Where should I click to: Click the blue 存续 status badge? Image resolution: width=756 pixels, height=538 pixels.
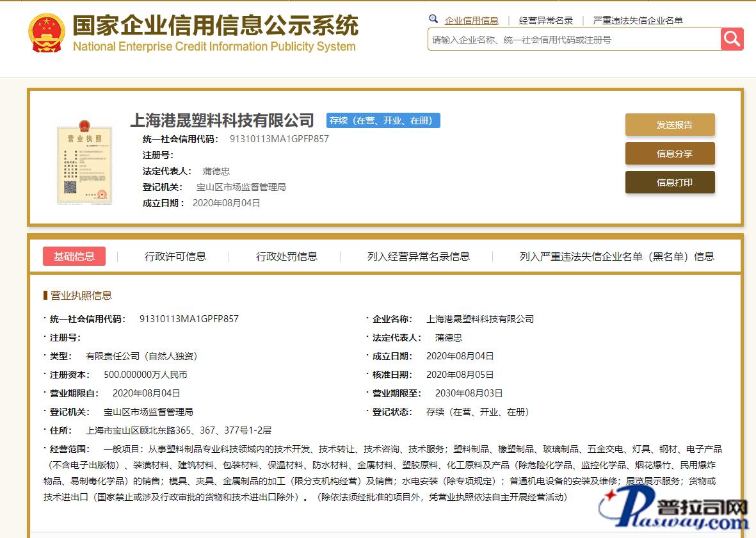click(x=383, y=120)
